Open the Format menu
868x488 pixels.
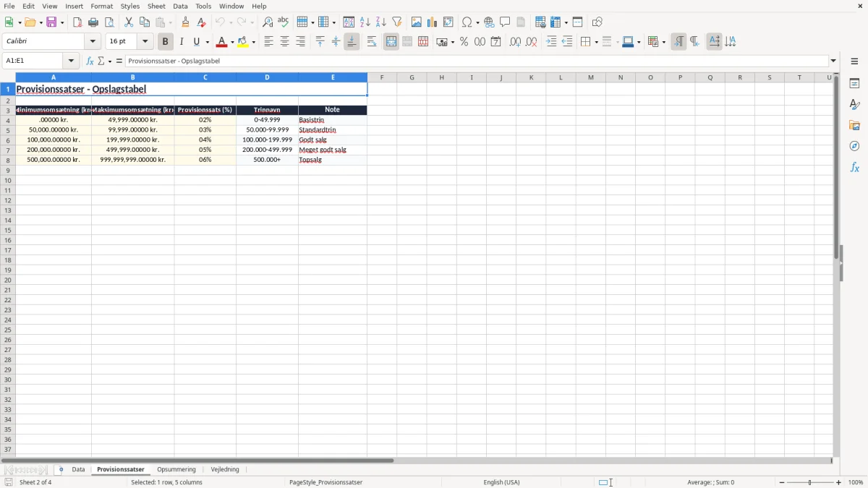[101, 6]
